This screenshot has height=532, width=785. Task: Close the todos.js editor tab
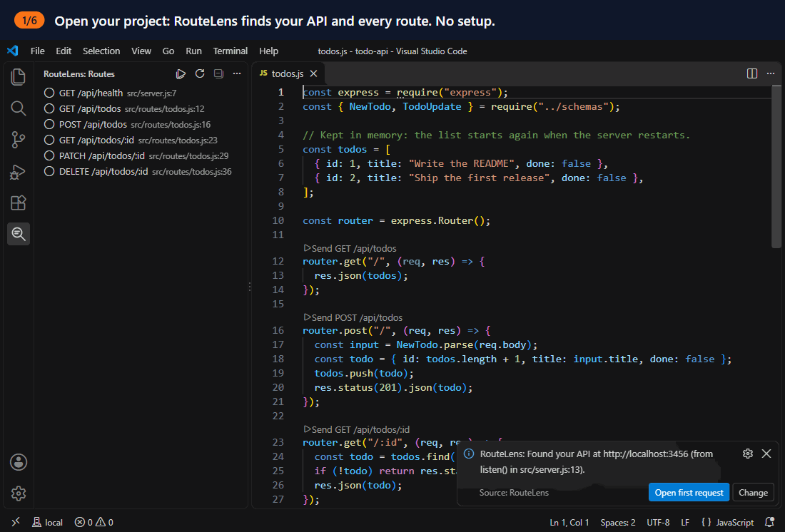313,73
